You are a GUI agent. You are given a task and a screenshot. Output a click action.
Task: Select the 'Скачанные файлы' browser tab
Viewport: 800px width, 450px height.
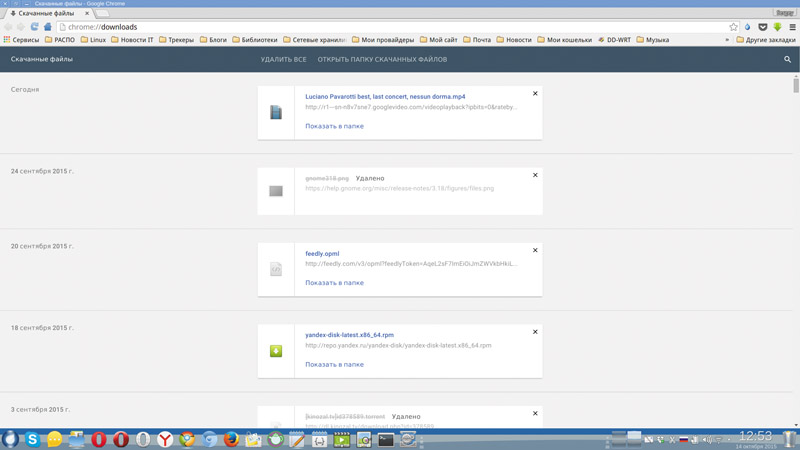[x=47, y=13]
